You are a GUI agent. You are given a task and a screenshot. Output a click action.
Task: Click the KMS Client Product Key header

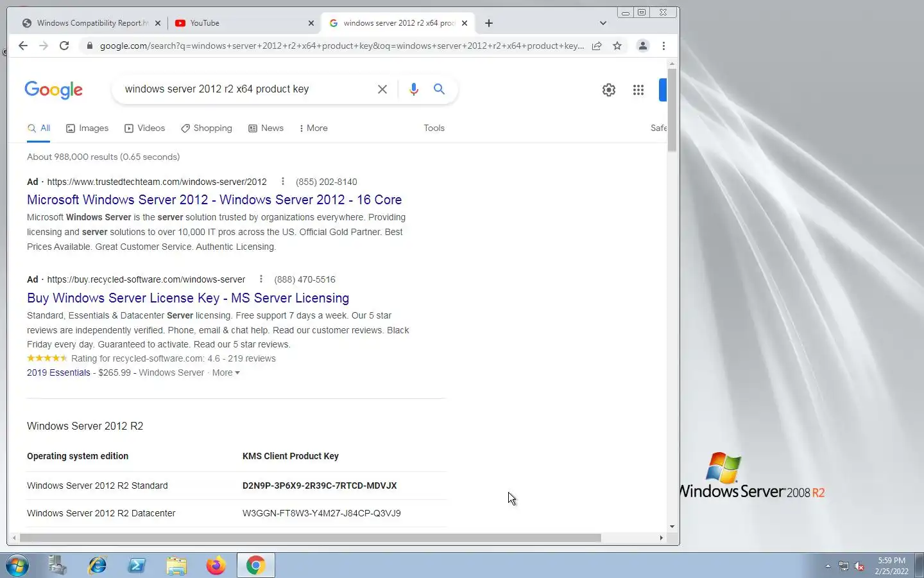coord(291,457)
